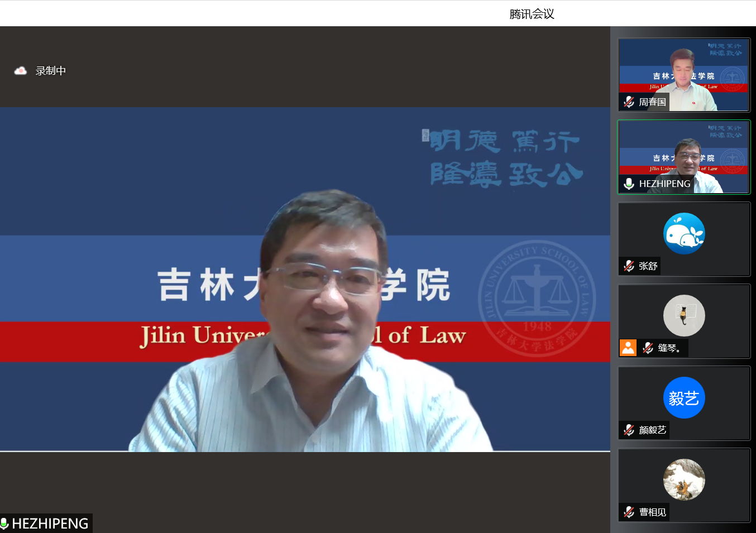Click the orange host icon on 缝琴。 tile
Viewport: 756px width, 533px height.
pos(628,348)
